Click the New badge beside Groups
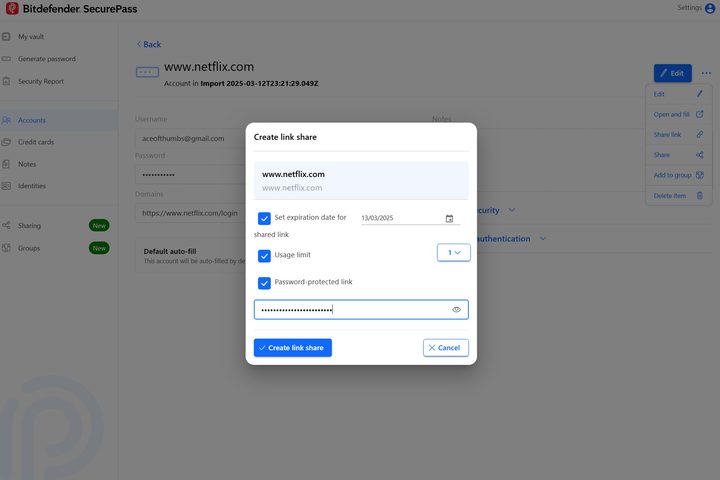Viewport: 720px width, 480px height. click(x=99, y=248)
